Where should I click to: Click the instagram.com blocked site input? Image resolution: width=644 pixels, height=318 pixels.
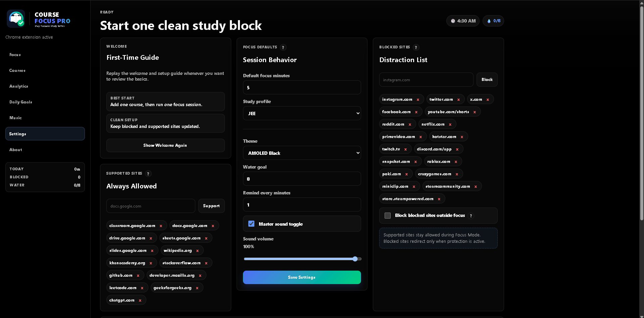coord(426,80)
